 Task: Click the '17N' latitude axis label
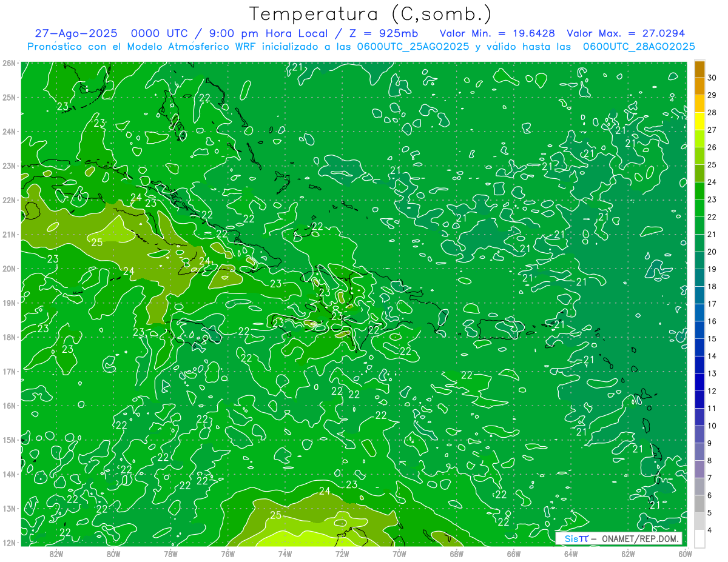(9, 371)
